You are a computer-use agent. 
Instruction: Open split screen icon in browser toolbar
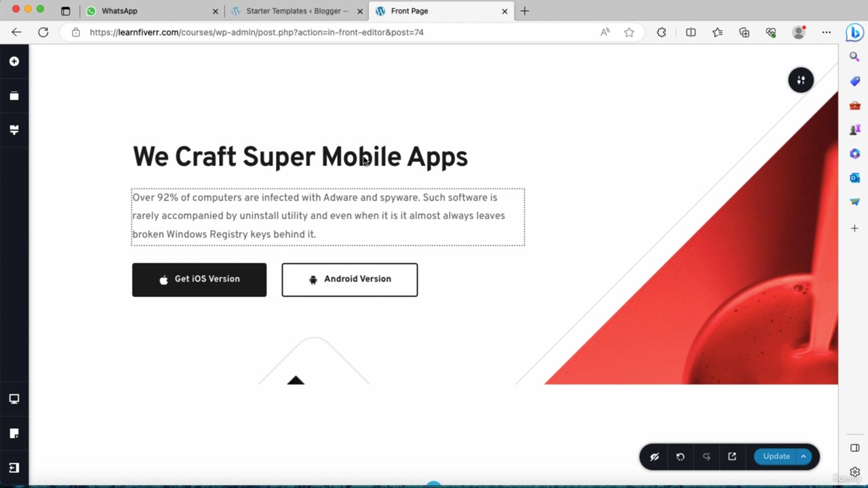pos(691,32)
